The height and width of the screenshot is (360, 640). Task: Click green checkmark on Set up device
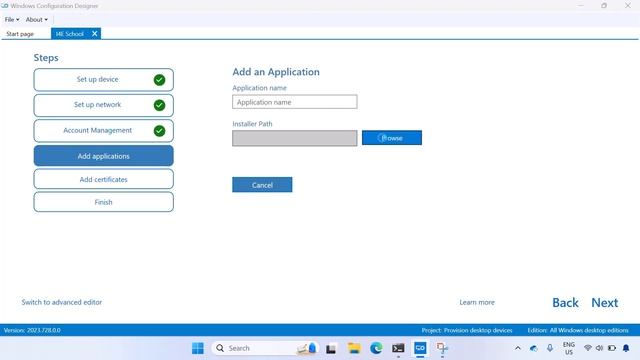(x=159, y=80)
